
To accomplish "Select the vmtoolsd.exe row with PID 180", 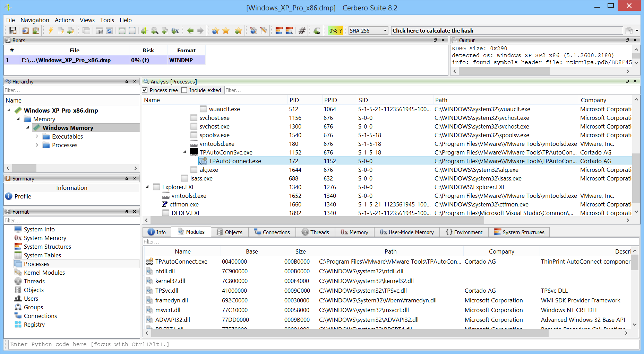I will [387, 144].
